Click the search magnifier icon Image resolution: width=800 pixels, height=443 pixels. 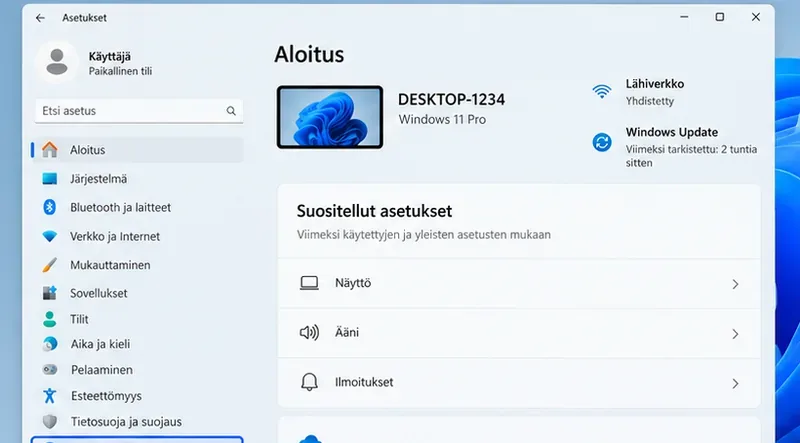pyautogui.click(x=231, y=111)
